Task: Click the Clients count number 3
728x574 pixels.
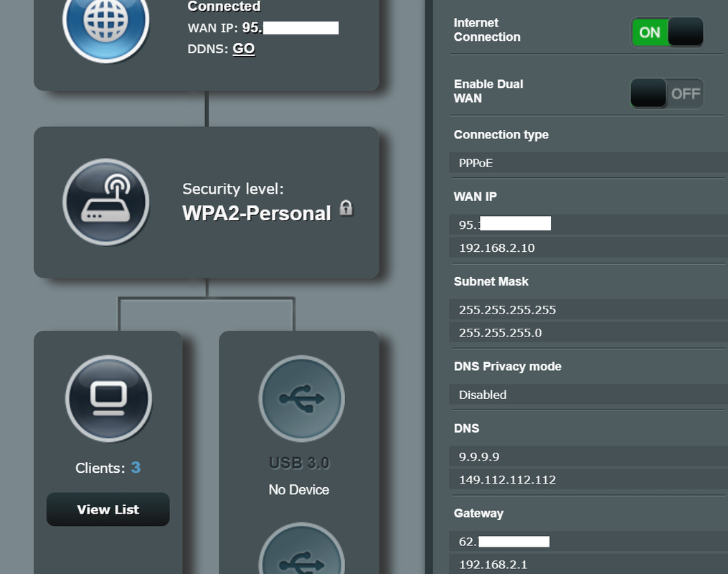Action: [136, 468]
